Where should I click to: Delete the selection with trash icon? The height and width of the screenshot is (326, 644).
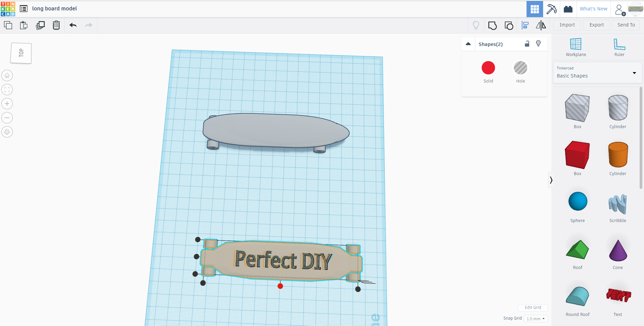coord(56,25)
